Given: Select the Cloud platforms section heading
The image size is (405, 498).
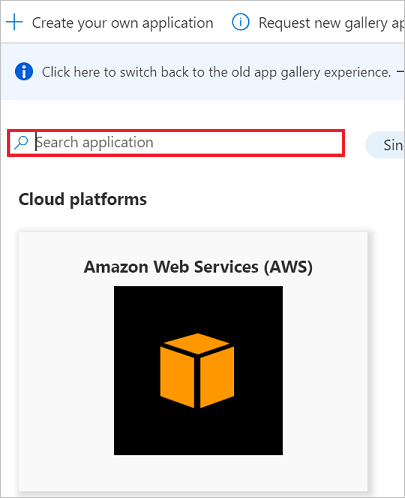Looking at the screenshot, I should click(x=82, y=199).
